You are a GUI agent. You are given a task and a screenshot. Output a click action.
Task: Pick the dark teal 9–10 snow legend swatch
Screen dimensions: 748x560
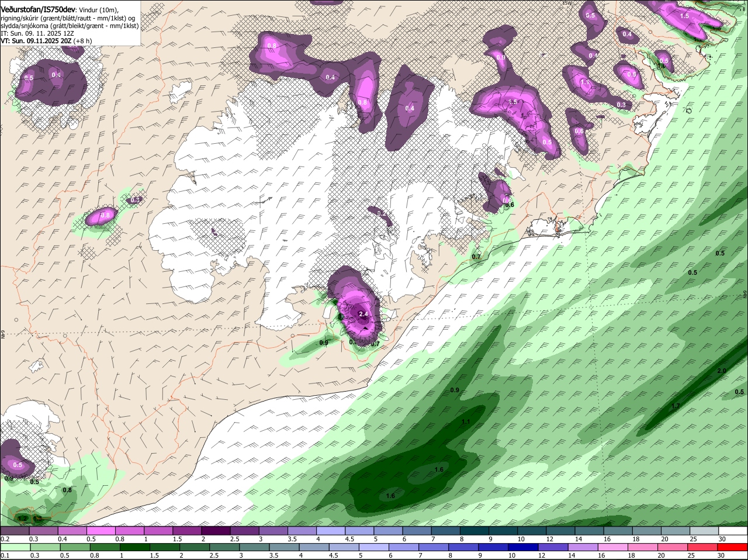[504, 531]
